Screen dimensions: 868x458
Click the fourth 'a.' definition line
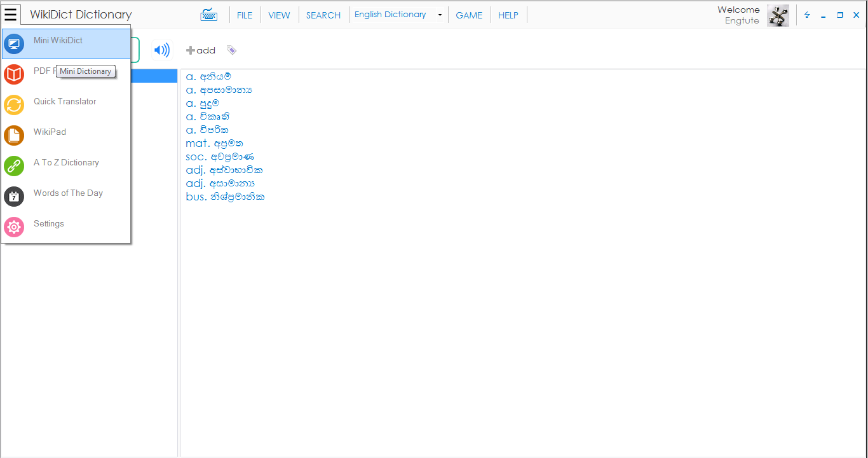point(208,116)
